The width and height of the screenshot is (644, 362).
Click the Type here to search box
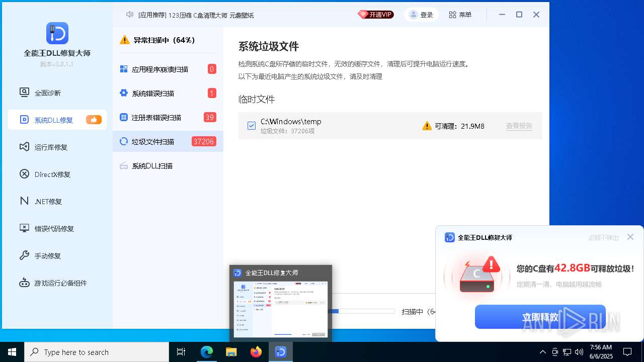pos(97,352)
